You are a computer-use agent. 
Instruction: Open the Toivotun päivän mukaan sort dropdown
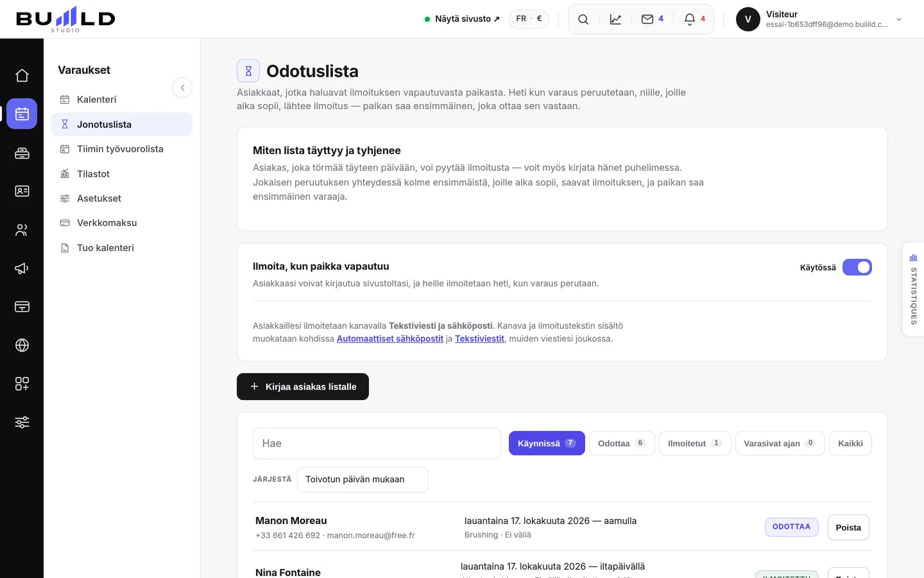tap(363, 480)
